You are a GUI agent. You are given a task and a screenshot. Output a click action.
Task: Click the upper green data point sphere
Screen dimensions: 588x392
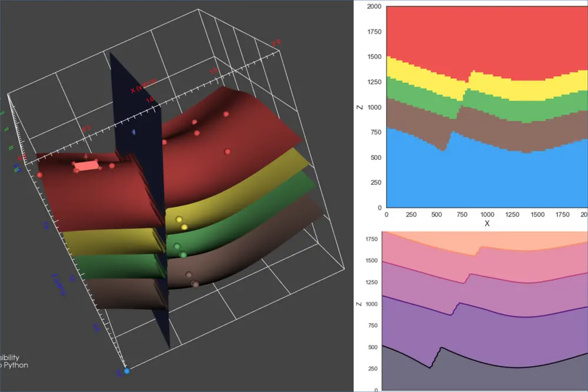point(177,246)
